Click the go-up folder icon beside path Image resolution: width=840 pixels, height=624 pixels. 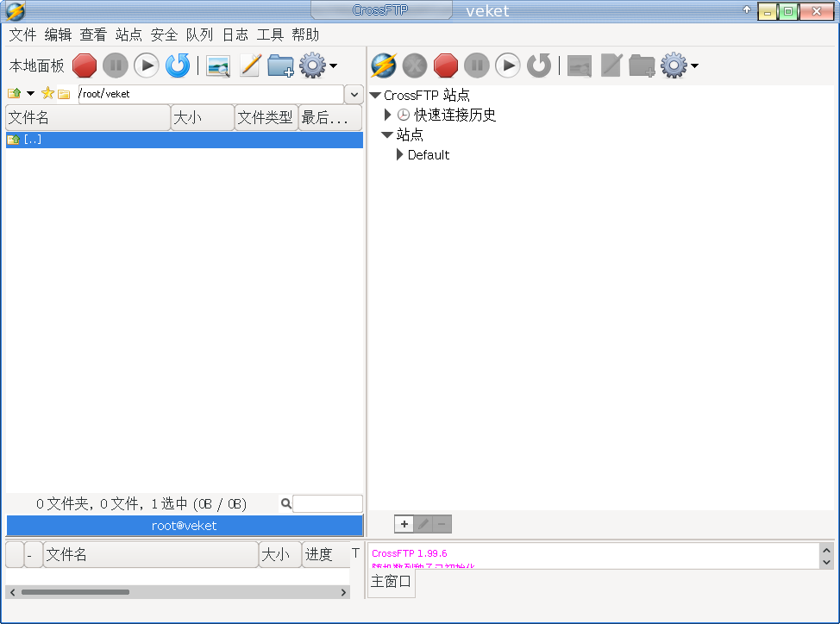(x=15, y=94)
